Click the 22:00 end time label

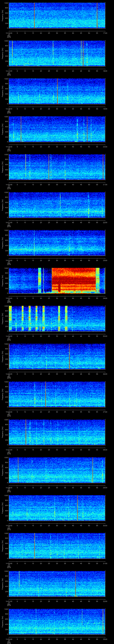click(x=105, y=223)
